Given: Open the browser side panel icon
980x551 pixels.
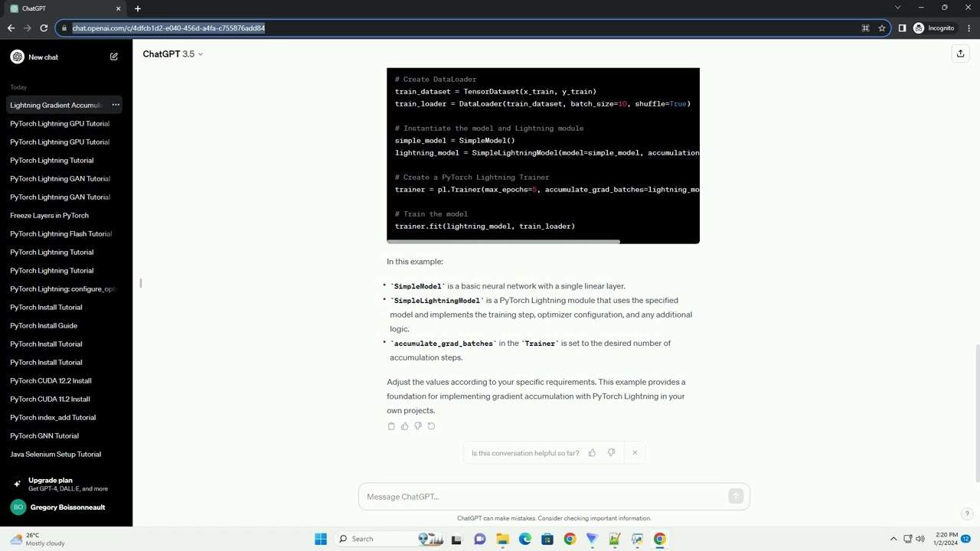Looking at the screenshot, I should (902, 28).
